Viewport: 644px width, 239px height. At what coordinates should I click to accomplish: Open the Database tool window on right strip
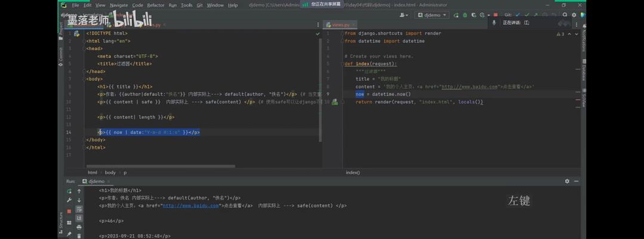tap(583, 70)
